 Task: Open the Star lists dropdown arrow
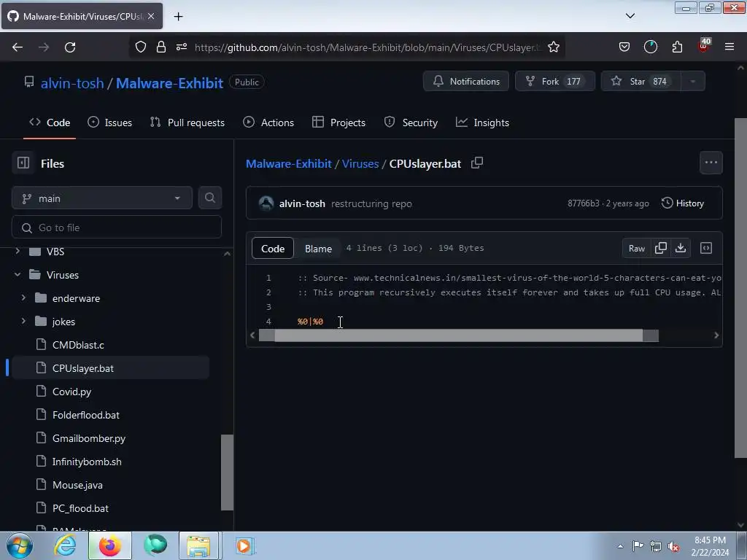click(x=693, y=82)
